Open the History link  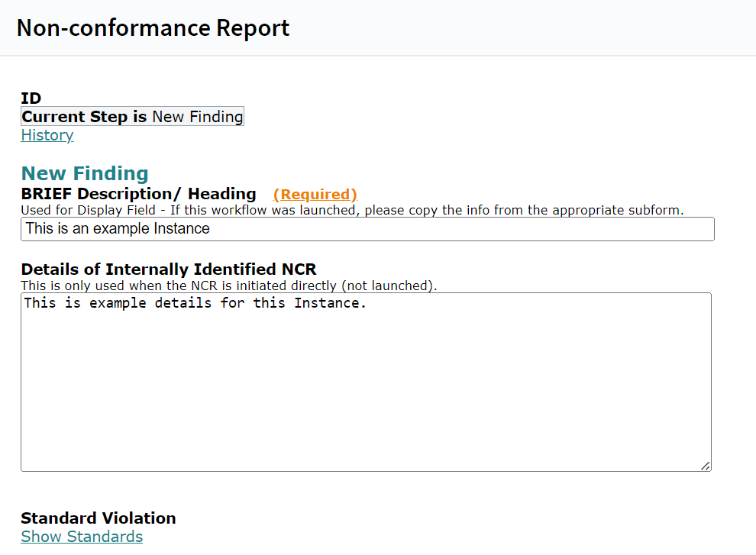tap(47, 136)
